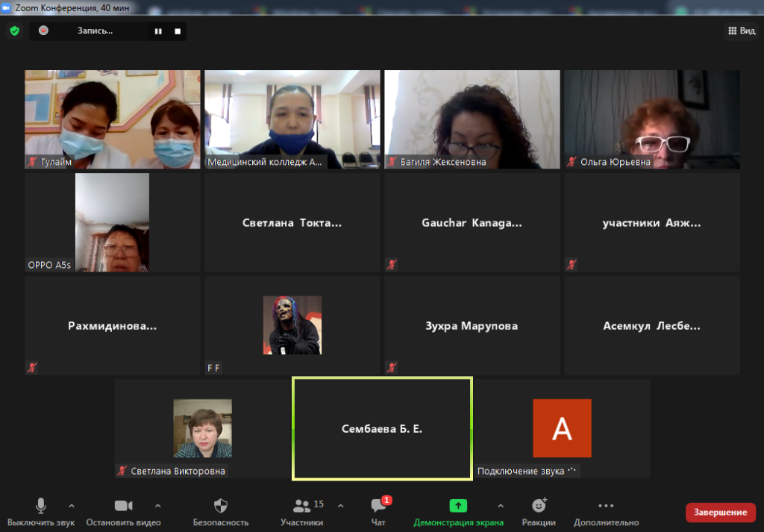Turn off camera with Остановить видео
Image resolution: width=764 pixels, height=532 pixels.
click(123, 512)
